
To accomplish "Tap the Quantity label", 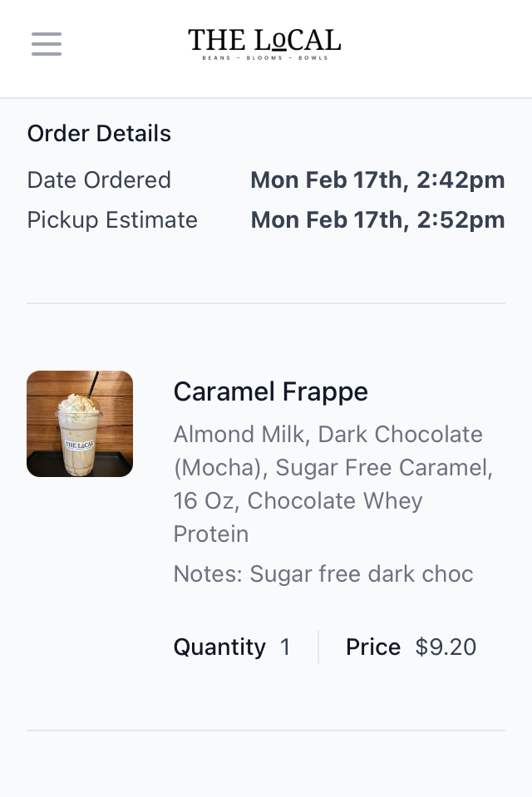I will (219, 647).
